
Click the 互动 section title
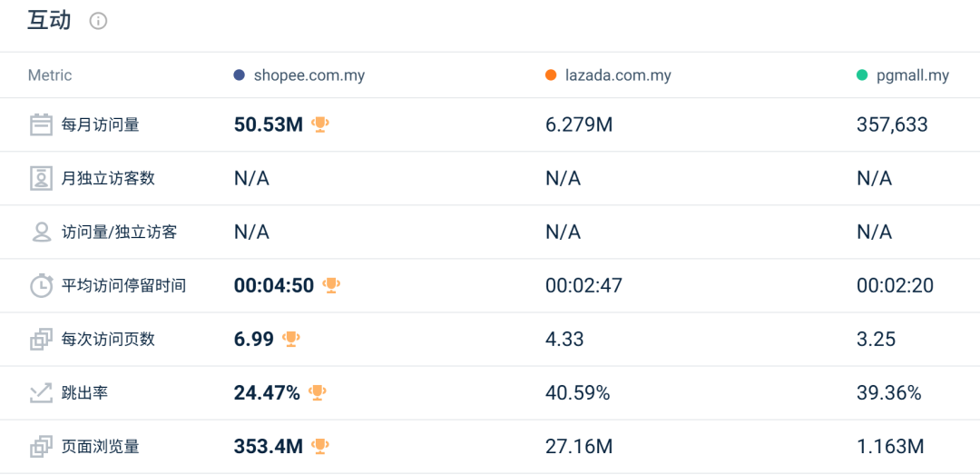click(50, 21)
